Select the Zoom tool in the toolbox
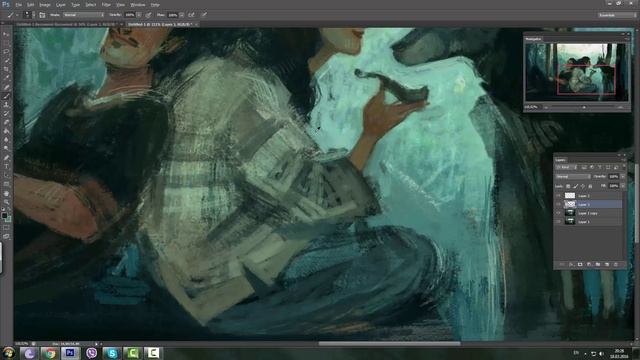 pos(6,202)
